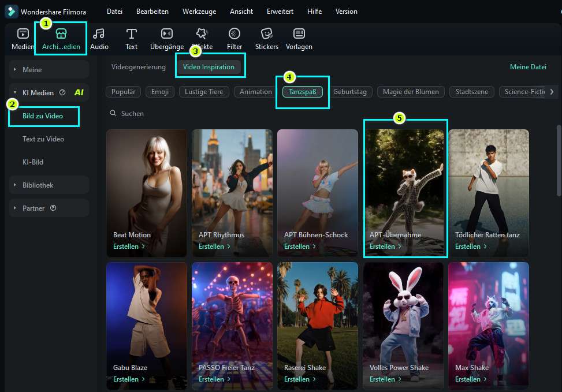This screenshot has height=392, width=562.
Task: Open the APT-Übernahme cat thumbnail
Action: tap(403, 193)
